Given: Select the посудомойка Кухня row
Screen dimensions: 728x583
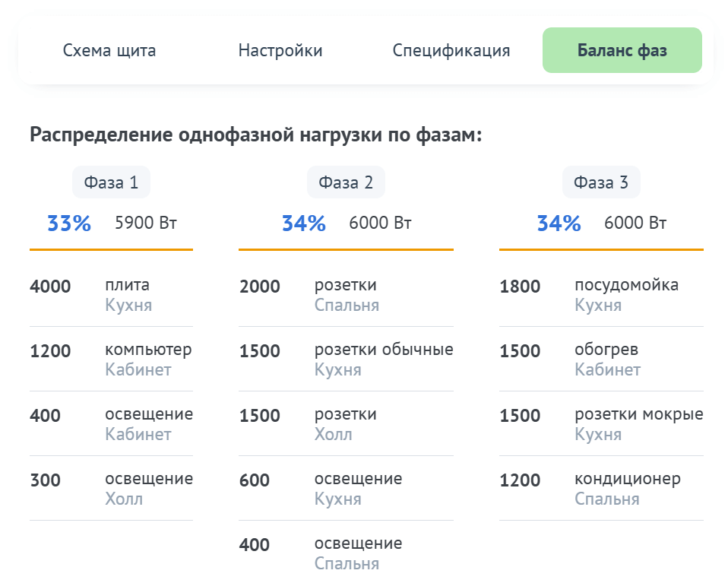Looking at the screenshot, I should pyautogui.click(x=601, y=294).
